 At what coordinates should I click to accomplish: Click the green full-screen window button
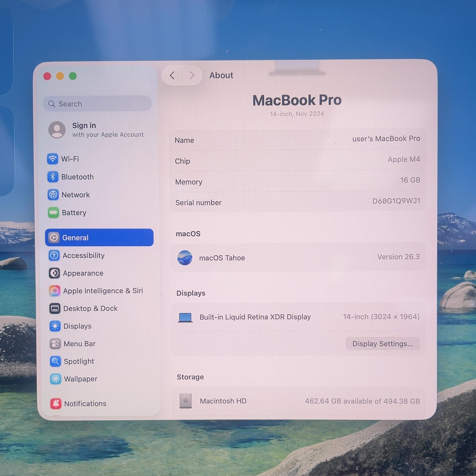point(73,76)
